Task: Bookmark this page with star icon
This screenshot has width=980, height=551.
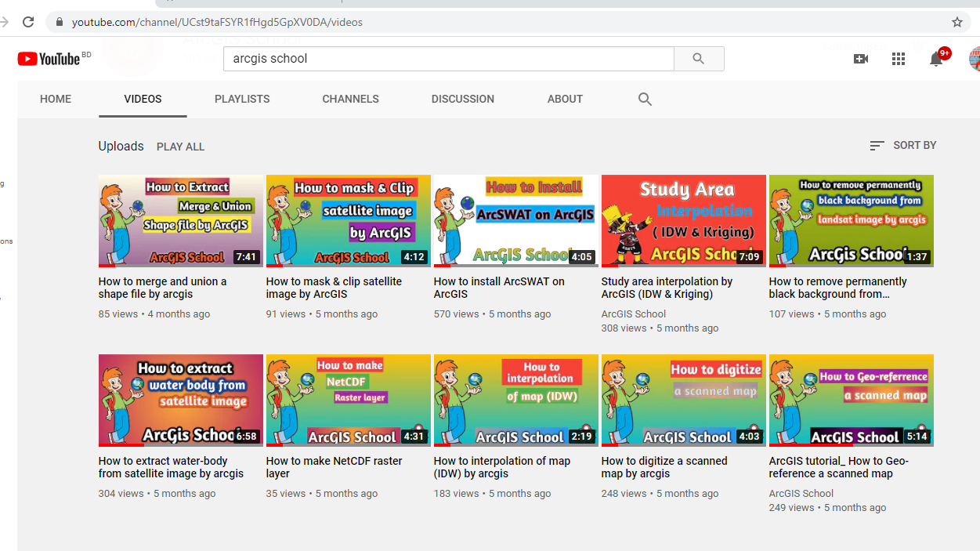Action: coord(956,22)
